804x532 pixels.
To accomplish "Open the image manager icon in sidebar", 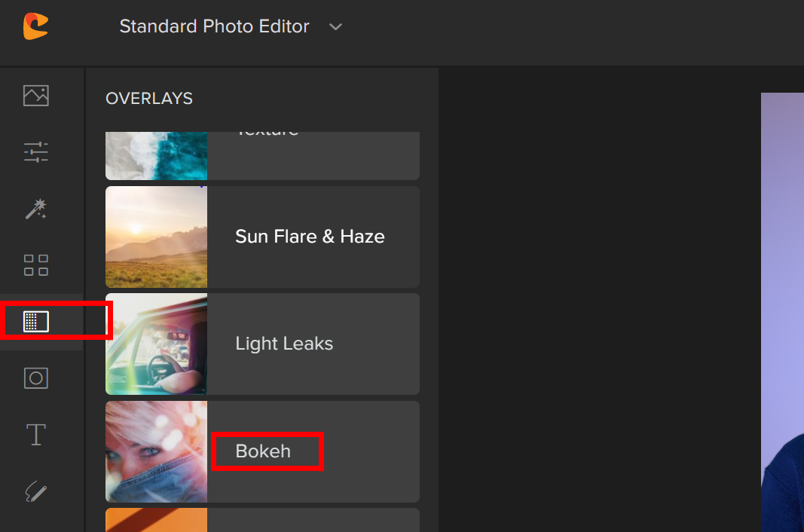I will click(x=36, y=96).
